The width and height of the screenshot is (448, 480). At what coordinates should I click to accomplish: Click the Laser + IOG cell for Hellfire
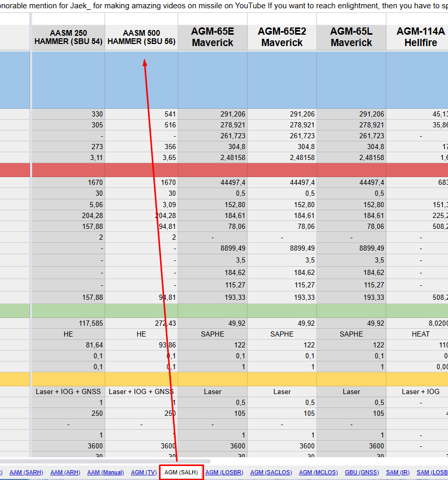click(x=420, y=391)
